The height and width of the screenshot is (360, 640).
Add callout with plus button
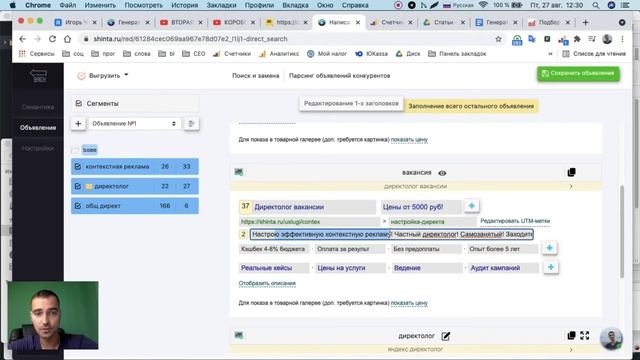(549, 248)
